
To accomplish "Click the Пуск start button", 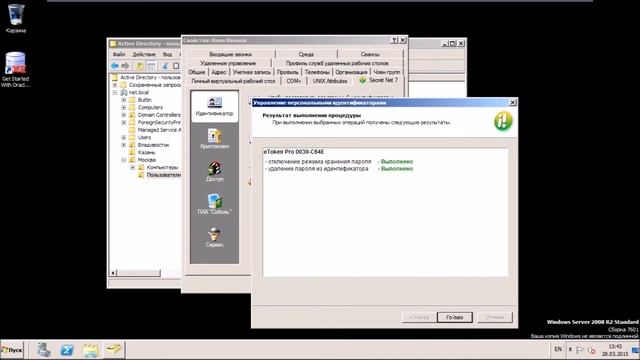I will click(12, 350).
